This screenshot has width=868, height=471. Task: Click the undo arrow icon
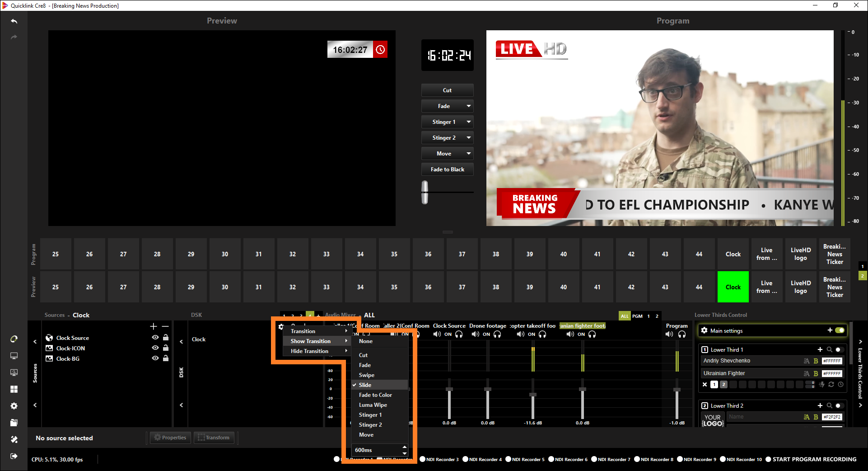[x=14, y=21]
